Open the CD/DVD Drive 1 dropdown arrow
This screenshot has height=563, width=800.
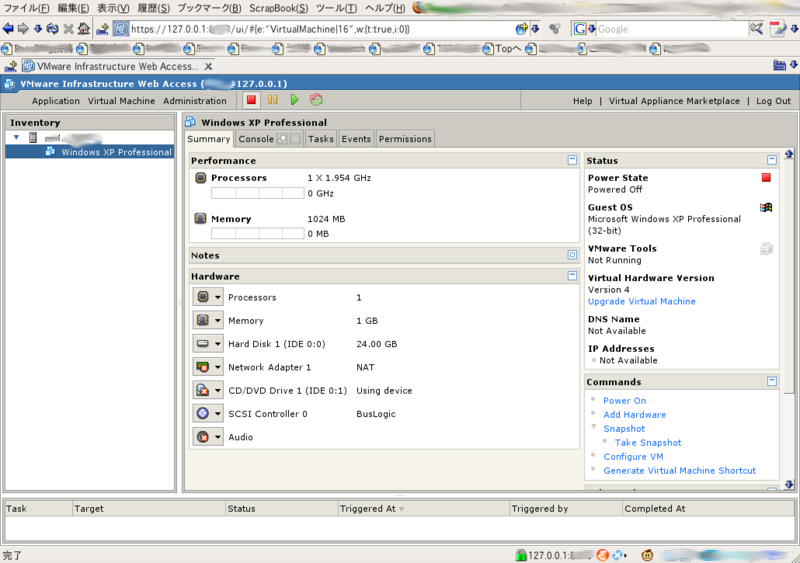pos(218,390)
